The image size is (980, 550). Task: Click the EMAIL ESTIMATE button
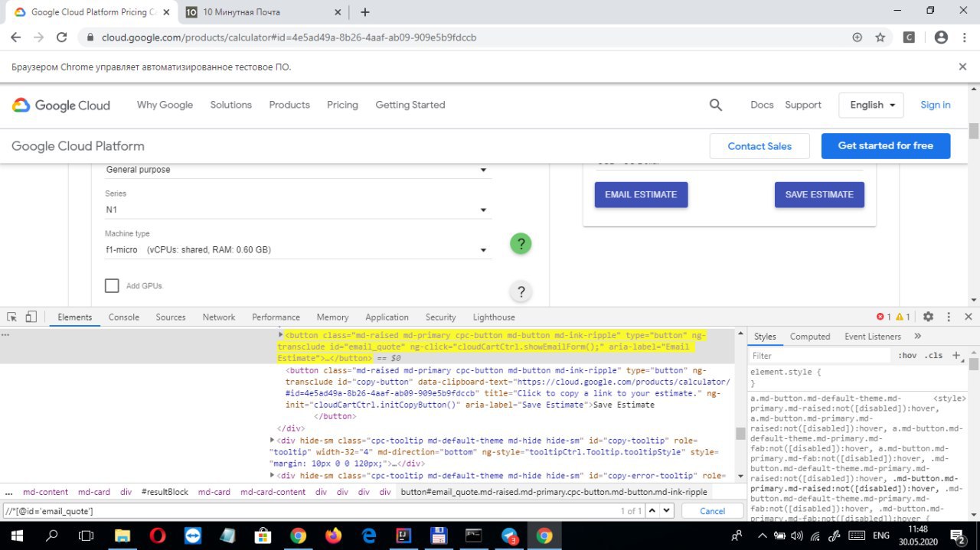pyautogui.click(x=641, y=194)
